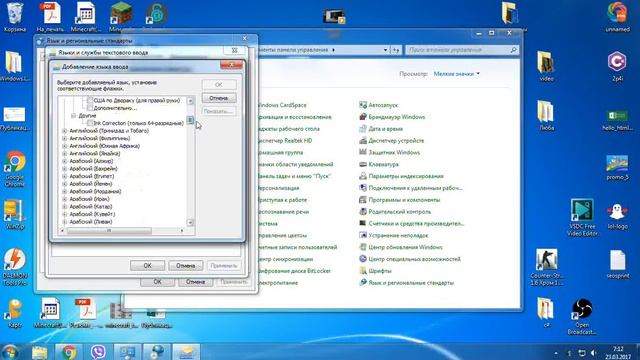Click the Control Panel refresh button

pos(396,50)
